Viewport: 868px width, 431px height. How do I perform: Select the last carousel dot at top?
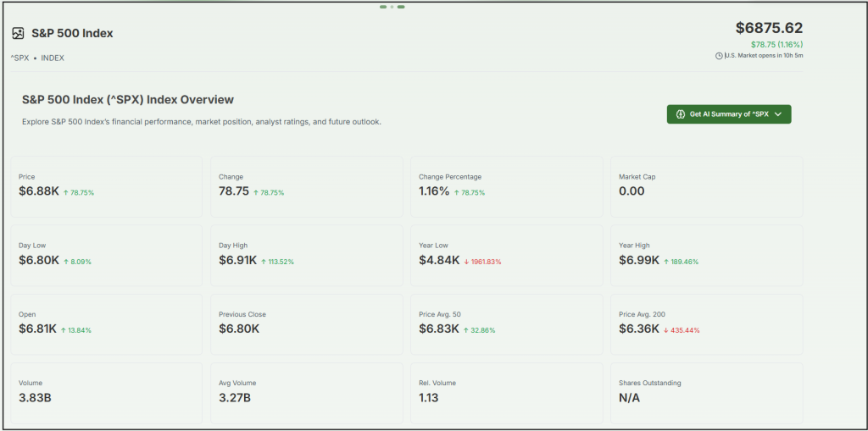(401, 7)
